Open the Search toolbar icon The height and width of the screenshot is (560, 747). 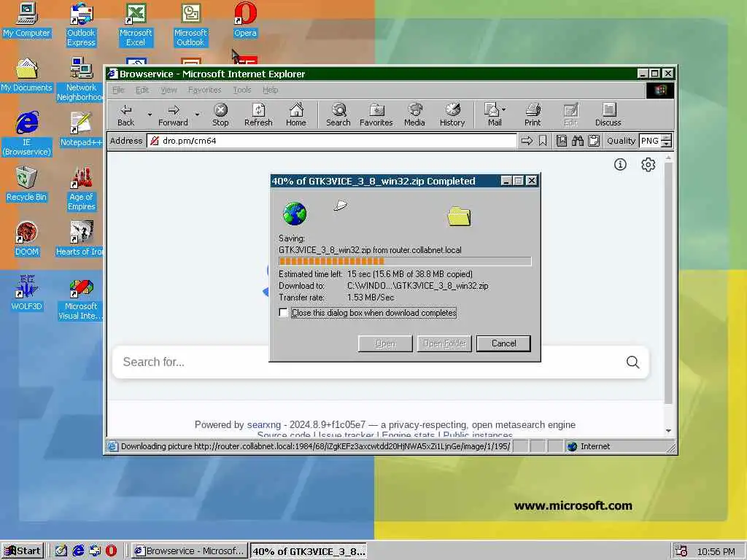pyautogui.click(x=338, y=114)
